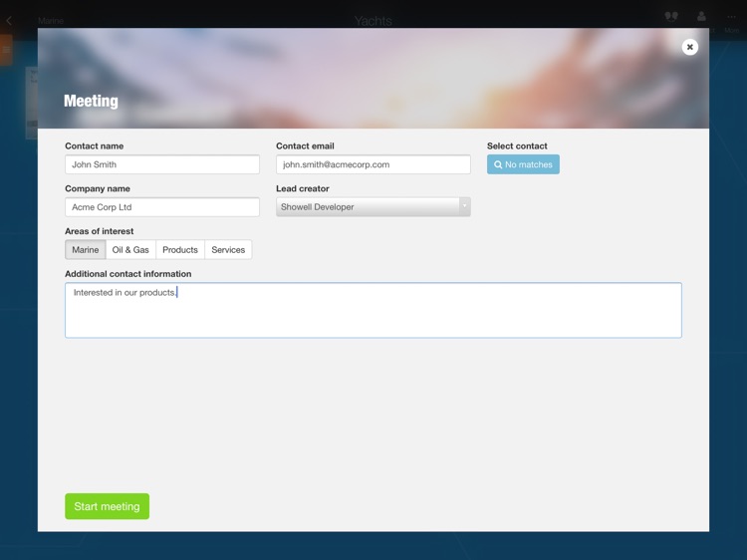747x560 pixels.
Task: Open the orange side menu tab
Action: 6,50
